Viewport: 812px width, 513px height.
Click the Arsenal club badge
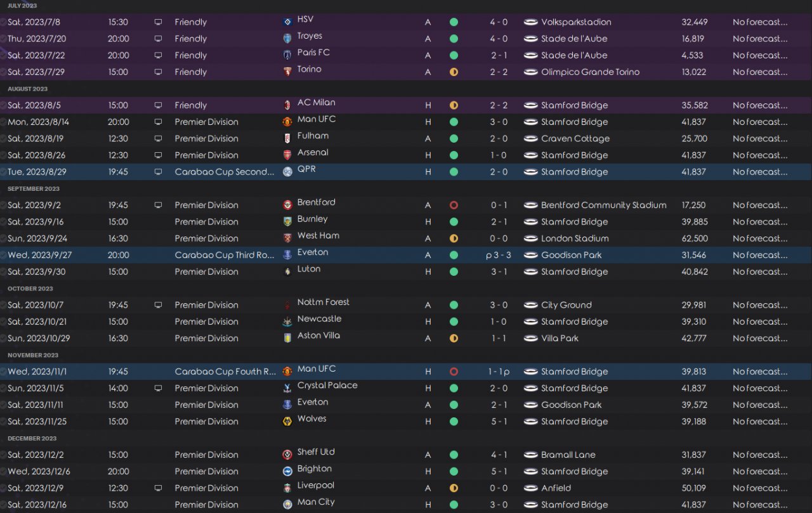pos(287,155)
